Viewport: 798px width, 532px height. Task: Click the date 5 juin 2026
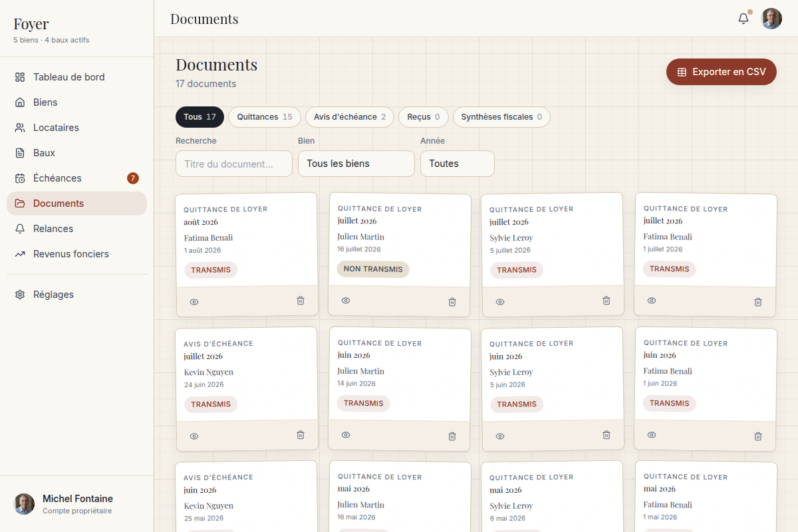point(507,385)
